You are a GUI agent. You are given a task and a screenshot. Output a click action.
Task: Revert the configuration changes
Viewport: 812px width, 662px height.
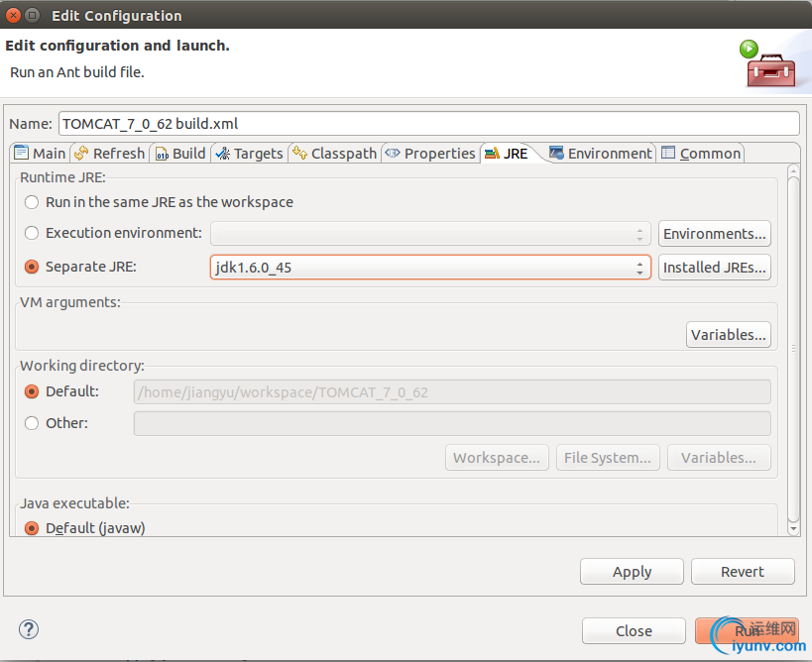point(743,572)
